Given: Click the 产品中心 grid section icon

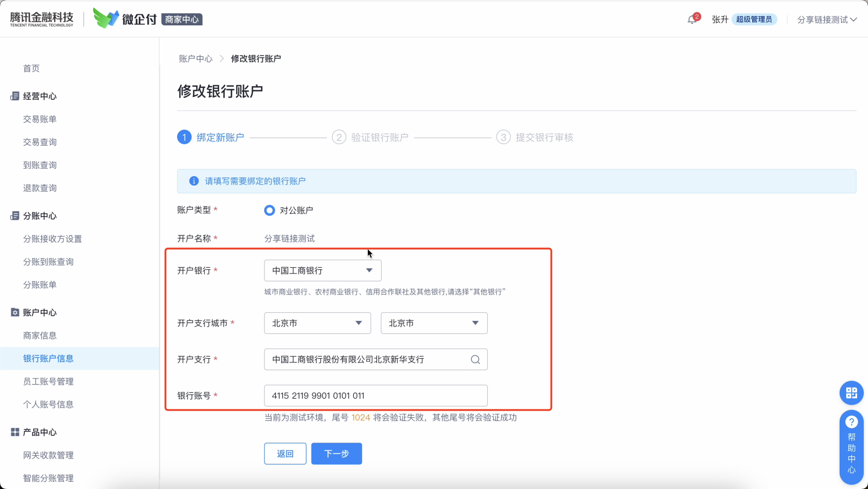Looking at the screenshot, I should tap(14, 432).
